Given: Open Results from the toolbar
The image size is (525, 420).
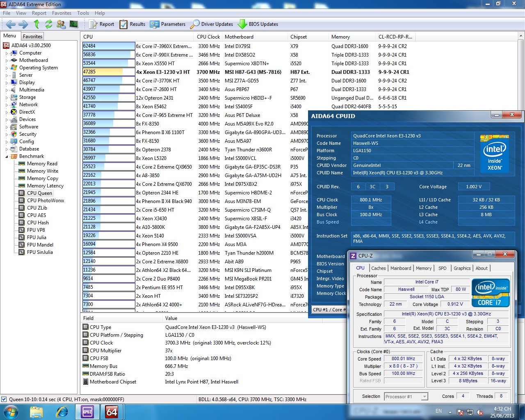Looking at the screenshot, I should 132,24.
